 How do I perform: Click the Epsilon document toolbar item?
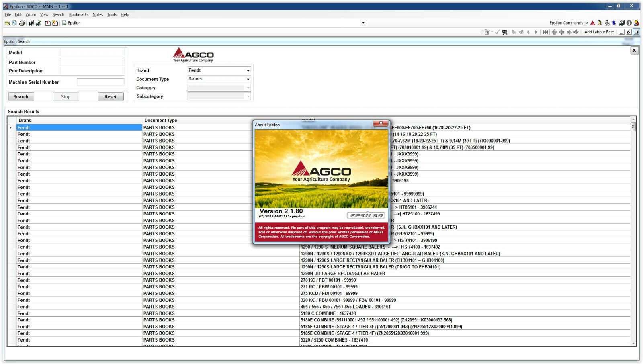click(71, 23)
